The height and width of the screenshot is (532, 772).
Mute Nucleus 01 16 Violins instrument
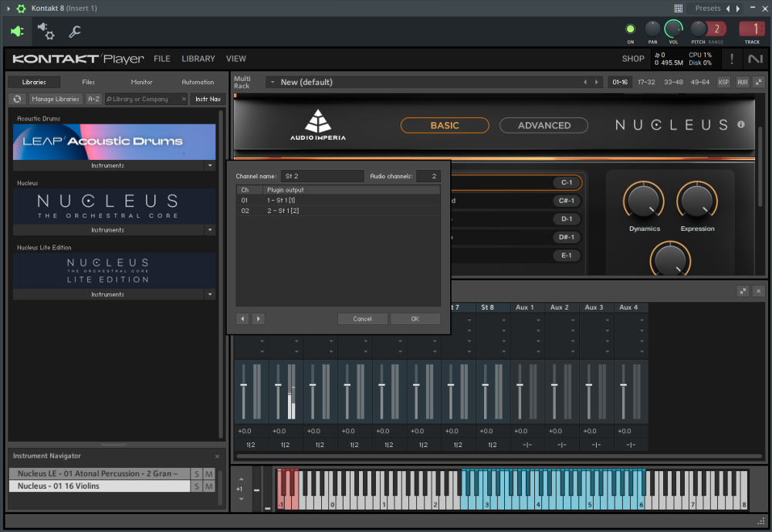[x=209, y=486]
